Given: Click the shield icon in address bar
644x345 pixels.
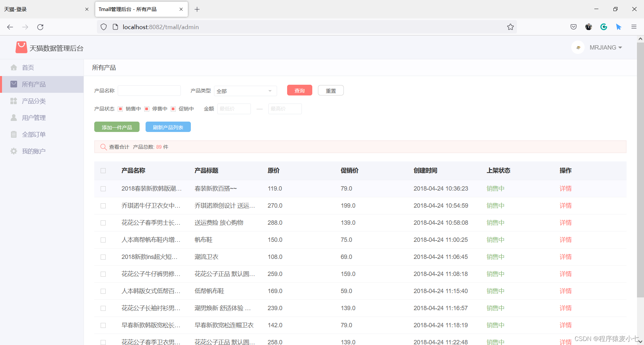Looking at the screenshot, I should pos(104,27).
